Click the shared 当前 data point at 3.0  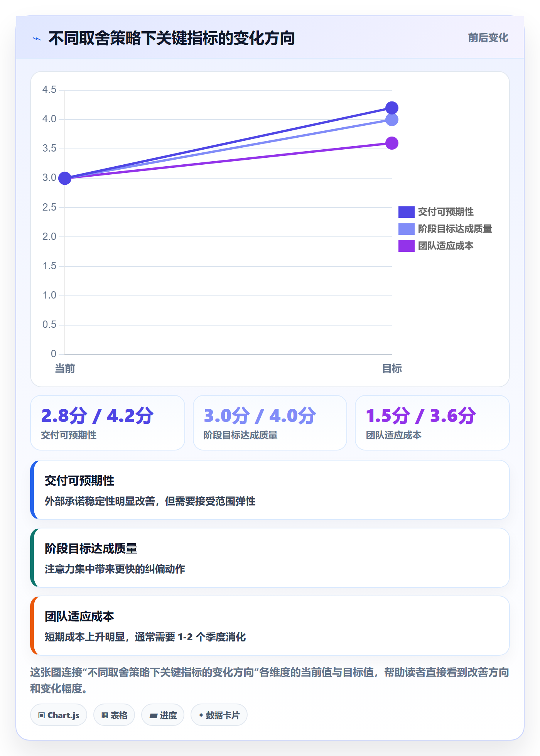point(65,178)
